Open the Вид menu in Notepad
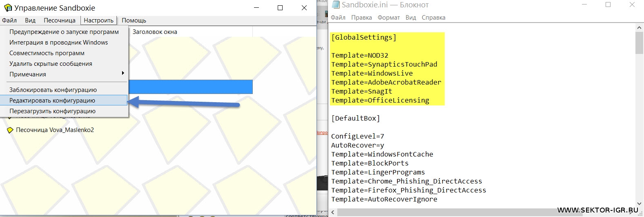The width and height of the screenshot is (644, 217). point(411,17)
